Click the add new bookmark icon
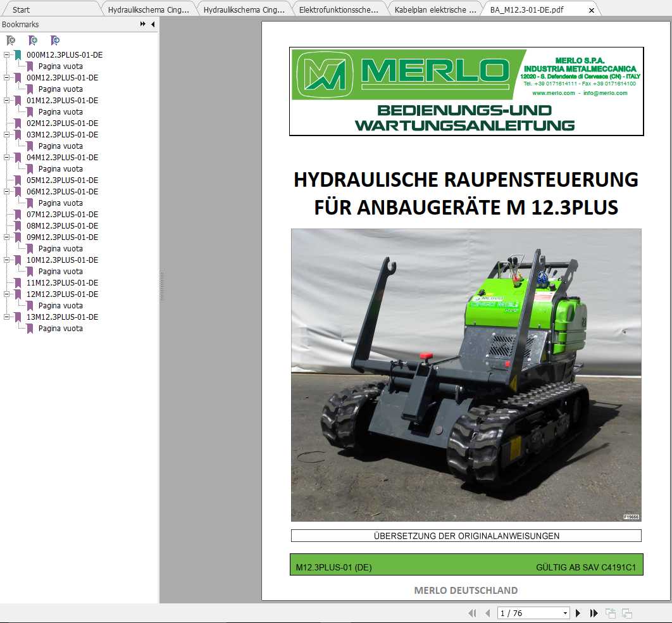 pyautogui.click(x=33, y=40)
